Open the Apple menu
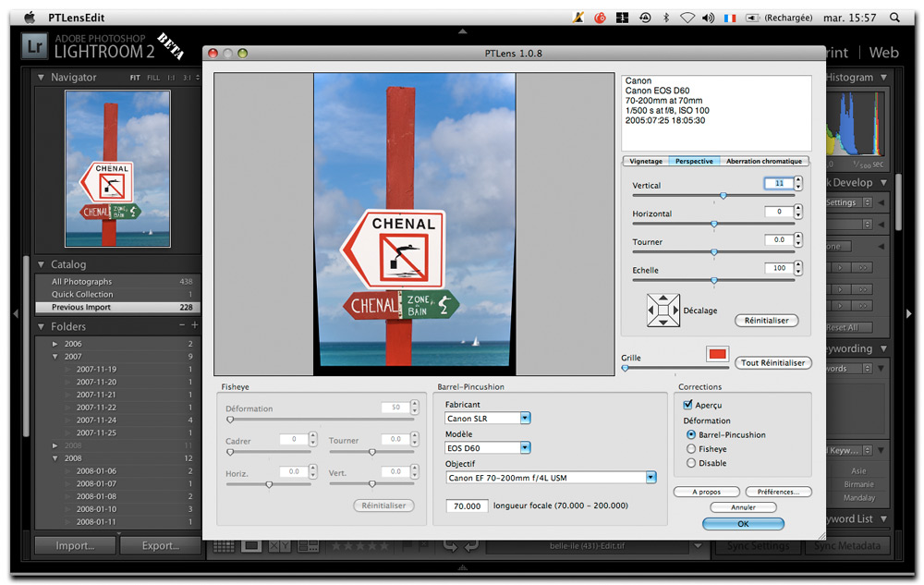 click(29, 18)
